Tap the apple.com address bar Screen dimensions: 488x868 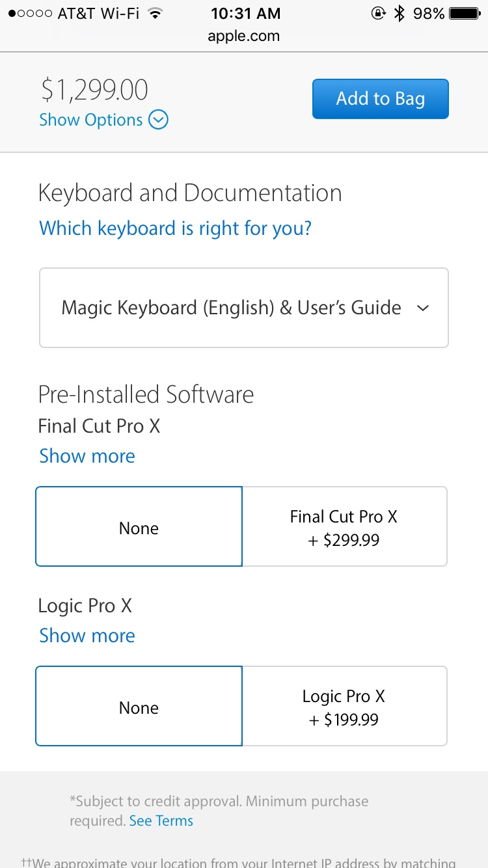pos(244,36)
